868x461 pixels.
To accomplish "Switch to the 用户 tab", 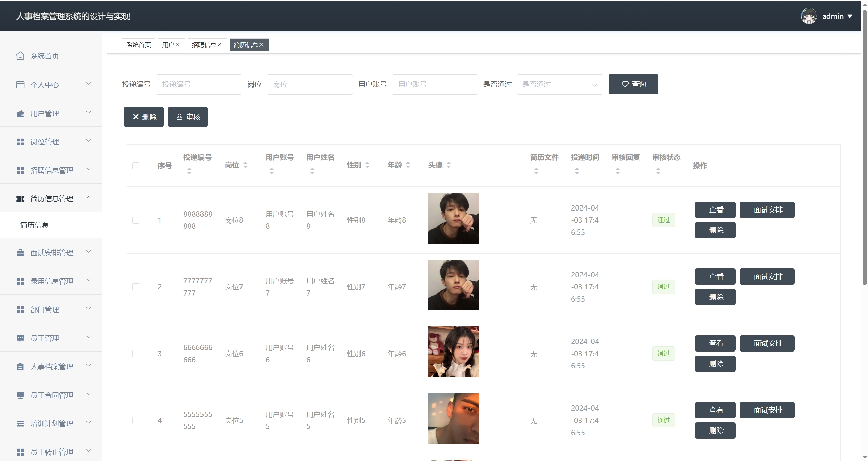I will pos(168,45).
